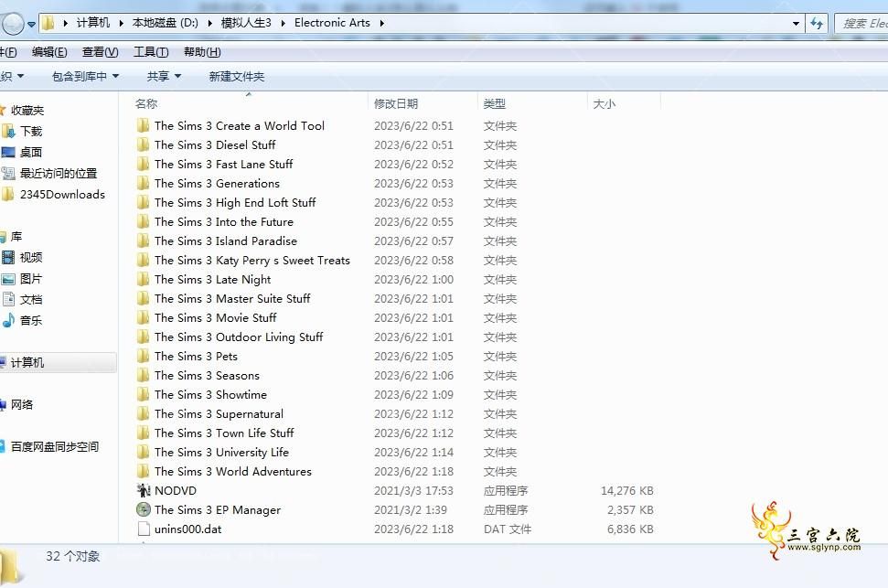The height and width of the screenshot is (588, 888).
Task: Select The Sims 3 Town Life Stuff name
Action: coord(224,433)
